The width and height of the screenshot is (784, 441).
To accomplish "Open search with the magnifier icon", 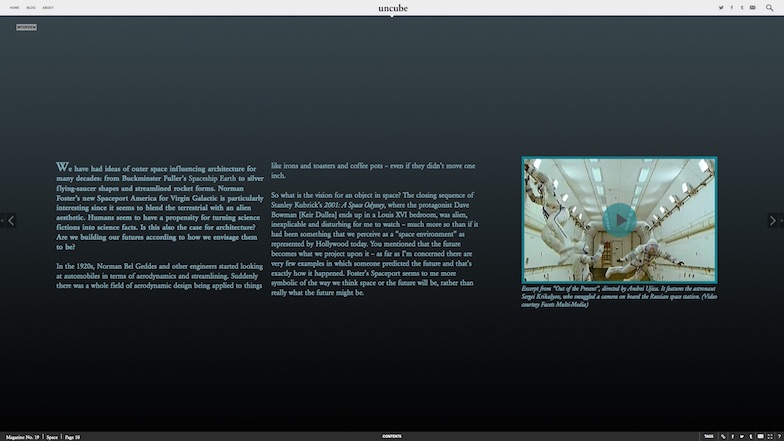I will (x=769, y=7).
